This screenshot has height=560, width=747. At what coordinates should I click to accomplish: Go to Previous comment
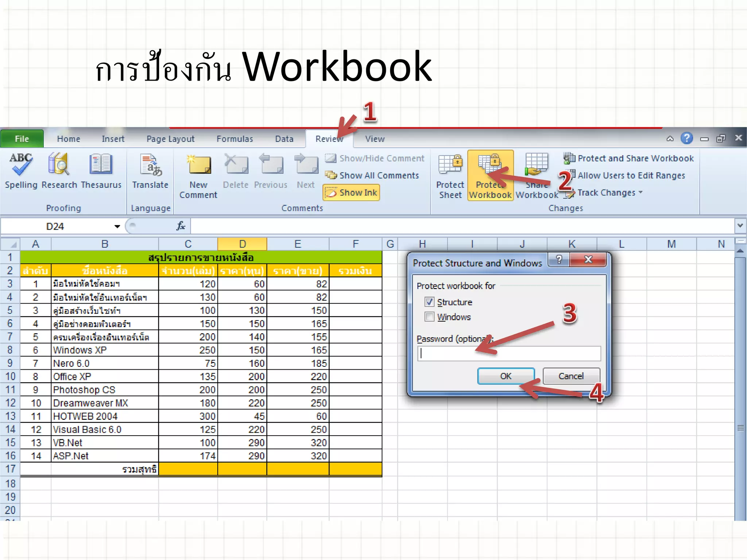pyautogui.click(x=271, y=171)
